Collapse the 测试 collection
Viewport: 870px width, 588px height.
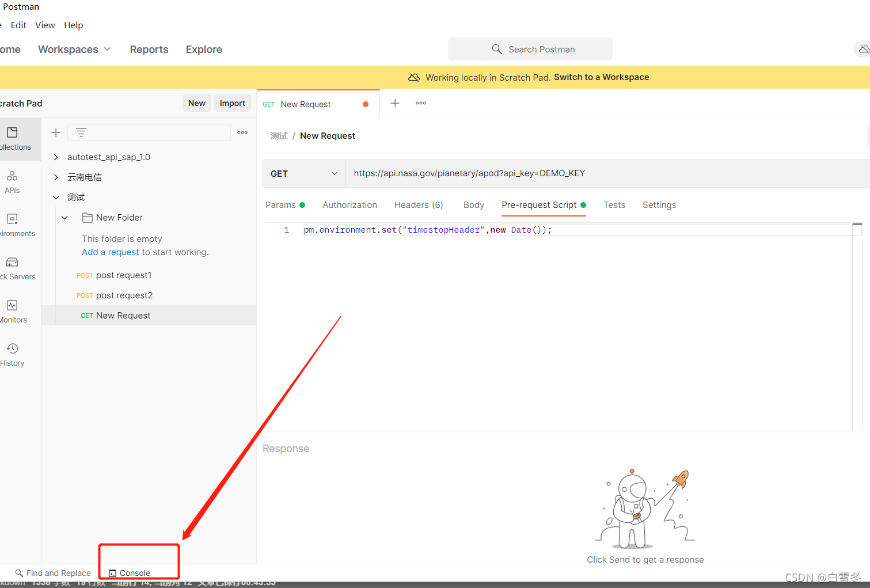(56, 198)
